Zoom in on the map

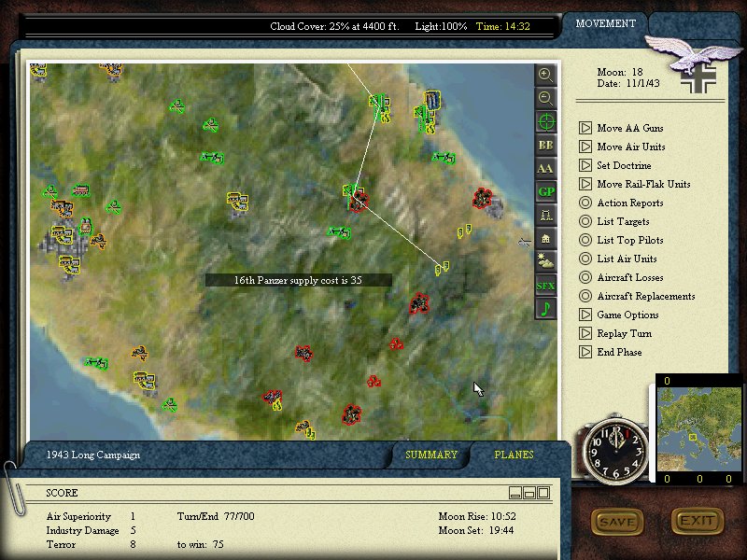(545, 75)
